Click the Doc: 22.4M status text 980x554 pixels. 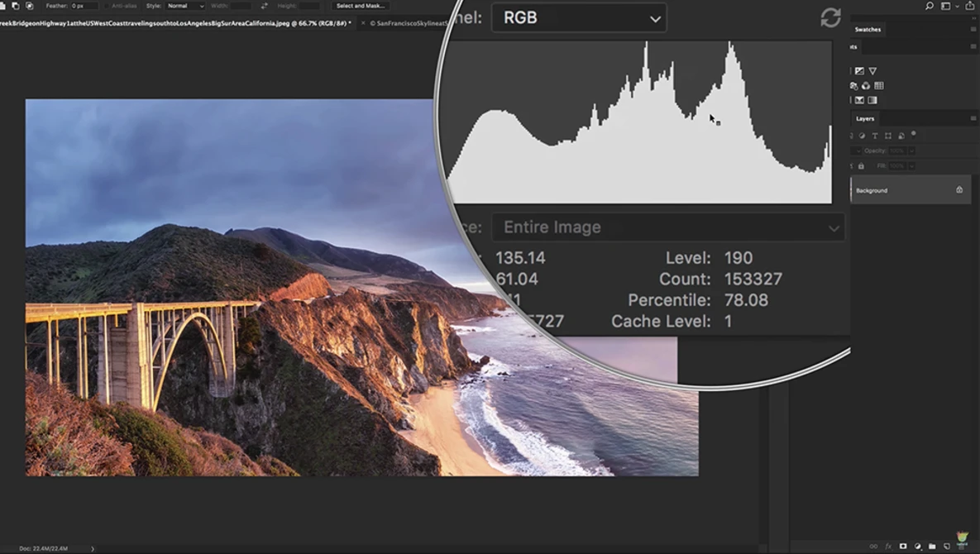[43, 548]
